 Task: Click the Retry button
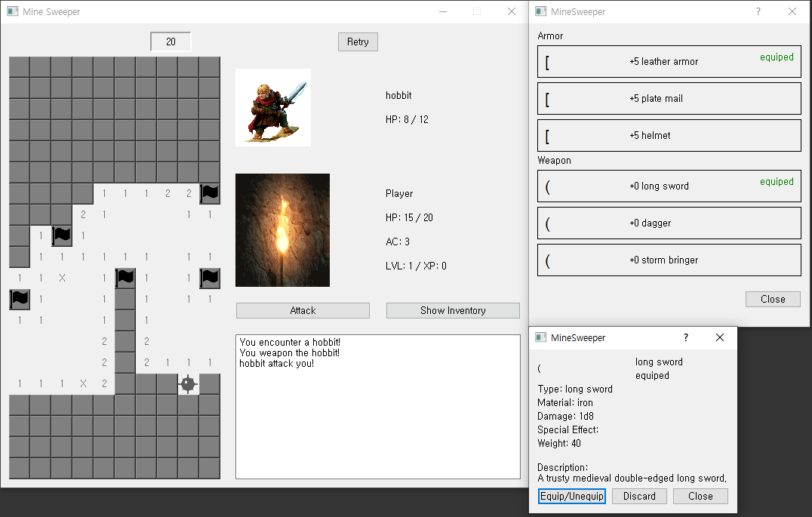pyautogui.click(x=358, y=42)
